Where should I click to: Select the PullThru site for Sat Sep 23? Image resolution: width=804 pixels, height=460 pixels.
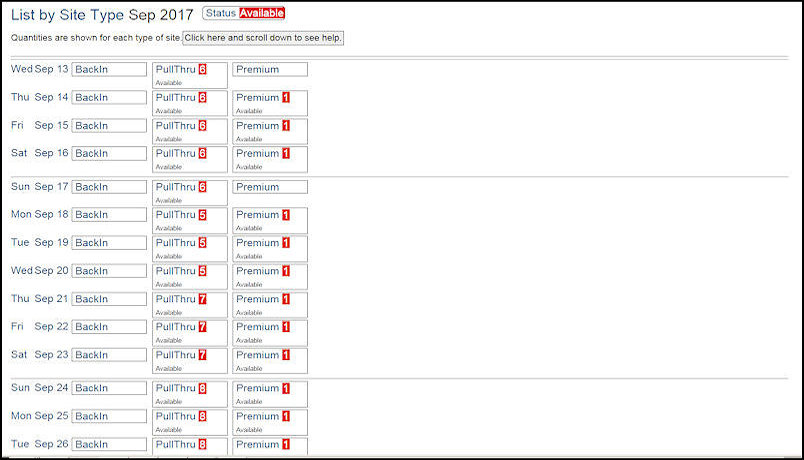[x=189, y=360]
